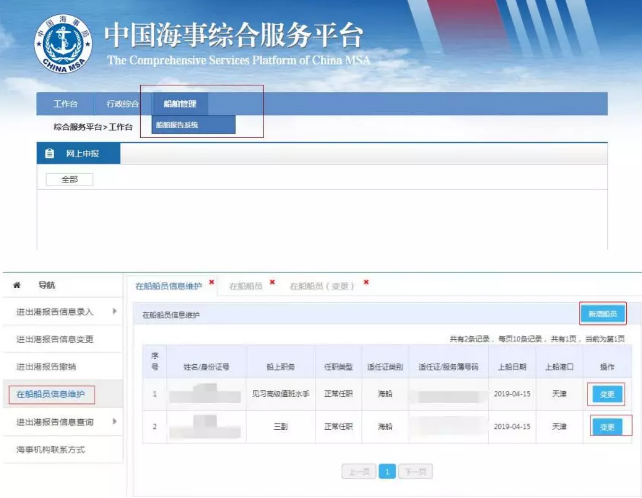This screenshot has width=642, height=498.
Task: Open the 工作台 tab in the blue navigation bar
Action: point(66,104)
